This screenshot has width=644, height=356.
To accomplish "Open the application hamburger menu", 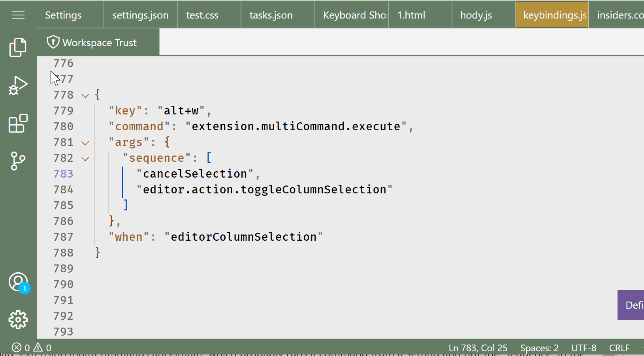I will click(x=18, y=15).
